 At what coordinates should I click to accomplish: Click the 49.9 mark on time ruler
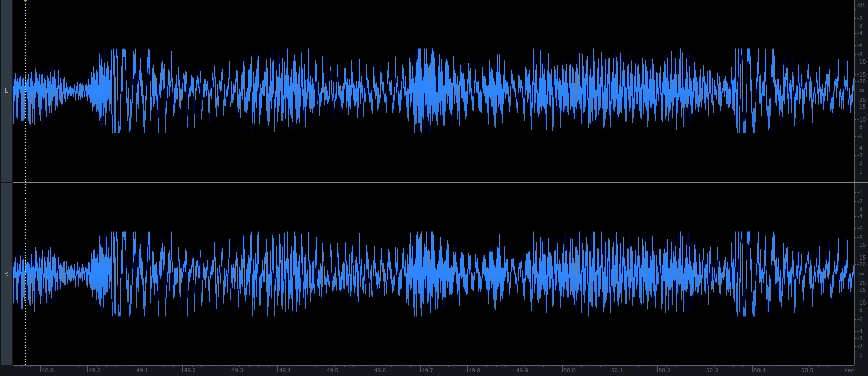pos(521,370)
